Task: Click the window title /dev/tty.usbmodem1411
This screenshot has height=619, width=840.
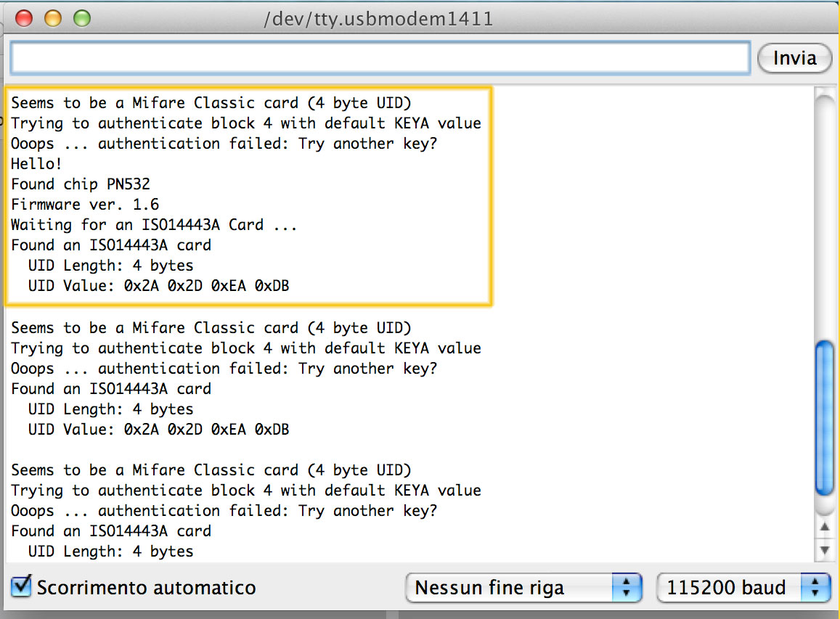Action: click(x=378, y=19)
